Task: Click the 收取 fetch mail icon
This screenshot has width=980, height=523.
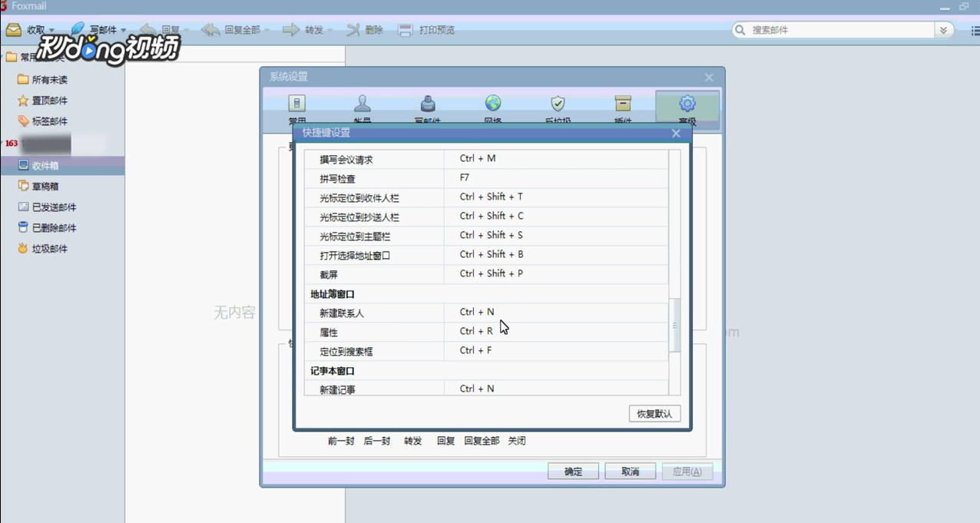Action: 15,29
